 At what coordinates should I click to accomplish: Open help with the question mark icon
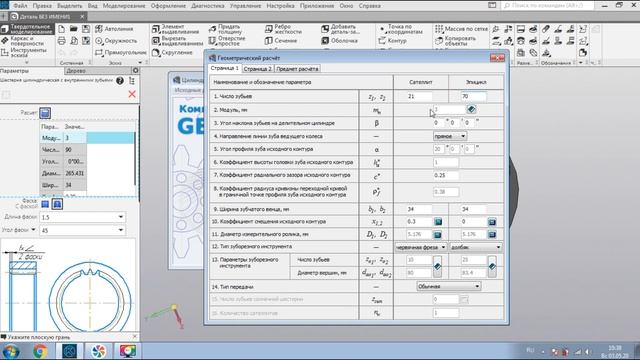point(120,81)
